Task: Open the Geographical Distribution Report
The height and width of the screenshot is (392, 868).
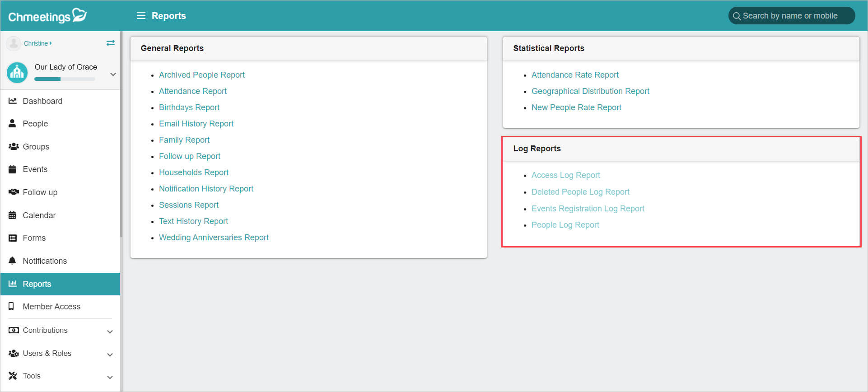Action: pos(590,91)
